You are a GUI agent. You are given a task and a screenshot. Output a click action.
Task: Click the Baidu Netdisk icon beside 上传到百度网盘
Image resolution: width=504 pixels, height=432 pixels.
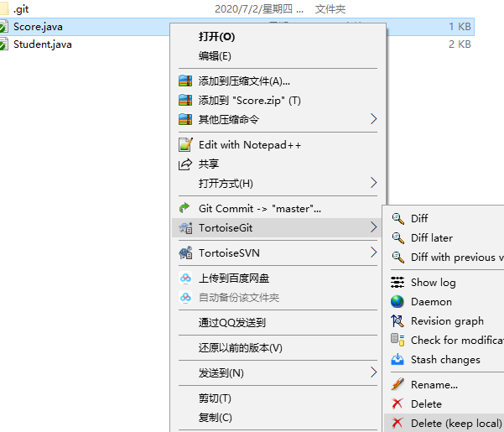click(x=185, y=278)
